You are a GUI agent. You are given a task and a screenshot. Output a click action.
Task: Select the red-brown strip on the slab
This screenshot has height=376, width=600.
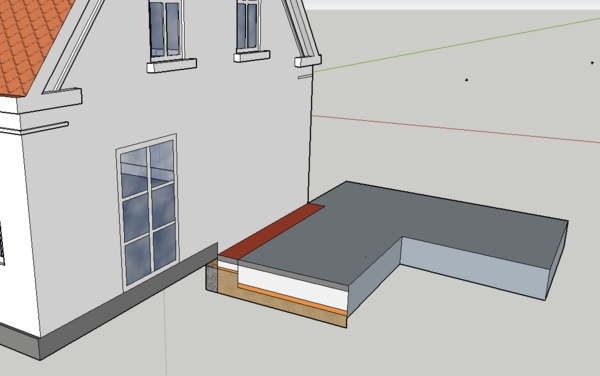pos(272,231)
